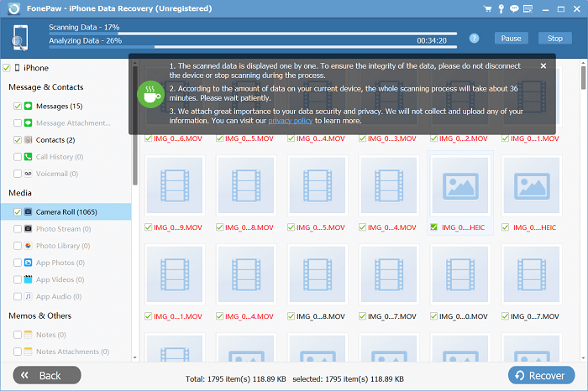The height and width of the screenshot is (391, 588).
Task: Click the App Photos icon
Action: 28,262
